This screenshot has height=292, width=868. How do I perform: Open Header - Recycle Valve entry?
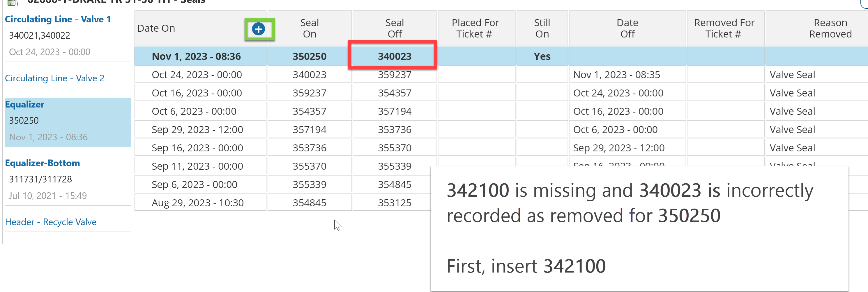(x=51, y=222)
